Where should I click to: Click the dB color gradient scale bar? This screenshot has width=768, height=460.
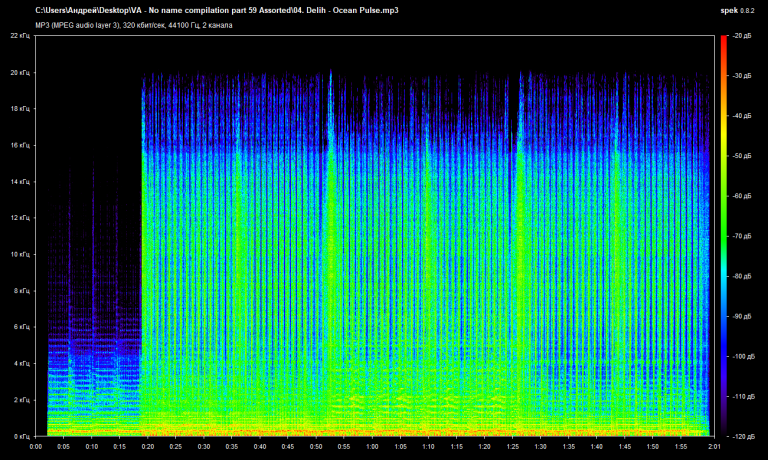click(x=724, y=236)
